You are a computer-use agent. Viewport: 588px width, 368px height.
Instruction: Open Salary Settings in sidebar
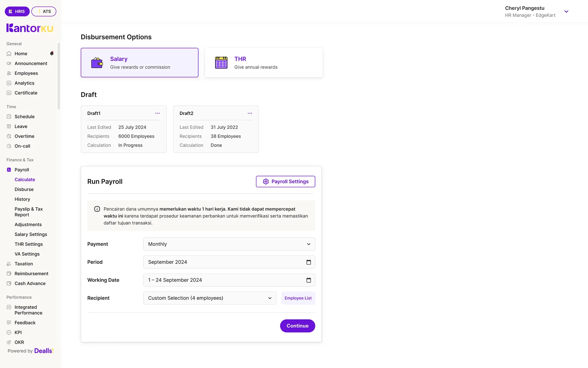tap(31, 234)
